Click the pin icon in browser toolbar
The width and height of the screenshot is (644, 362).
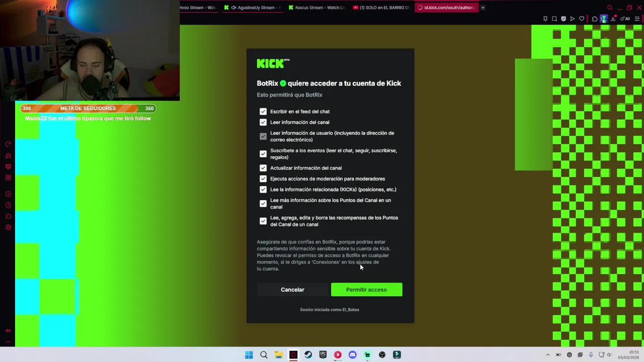[545, 19]
